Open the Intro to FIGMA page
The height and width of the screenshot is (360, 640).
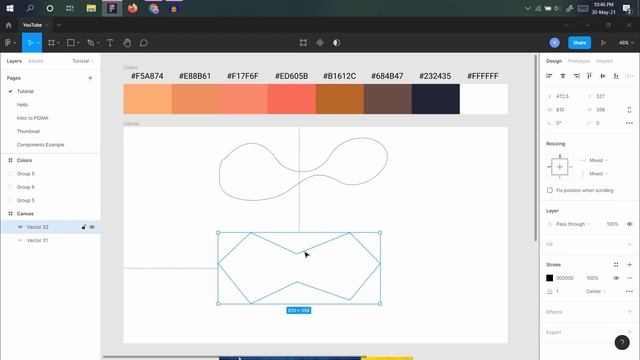tap(33, 118)
